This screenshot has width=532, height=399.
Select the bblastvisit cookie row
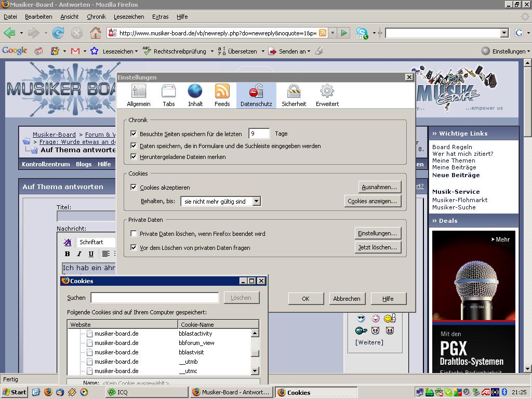(x=159, y=352)
